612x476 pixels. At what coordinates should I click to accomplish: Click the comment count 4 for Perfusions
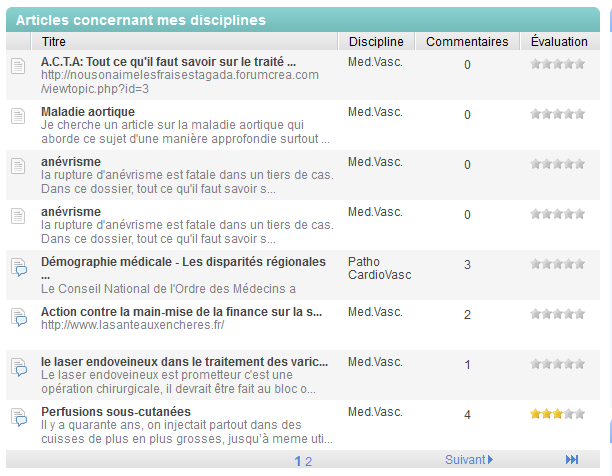point(467,415)
